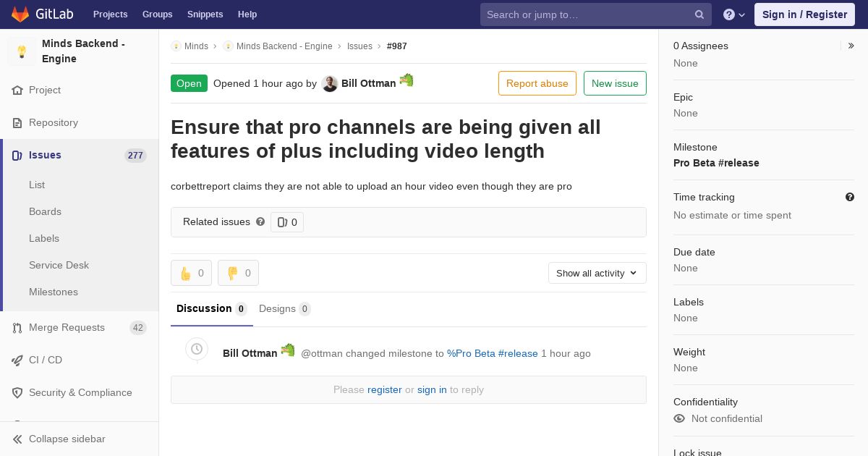Click the Minds Backend Engine lightbulb avatar

22,51
